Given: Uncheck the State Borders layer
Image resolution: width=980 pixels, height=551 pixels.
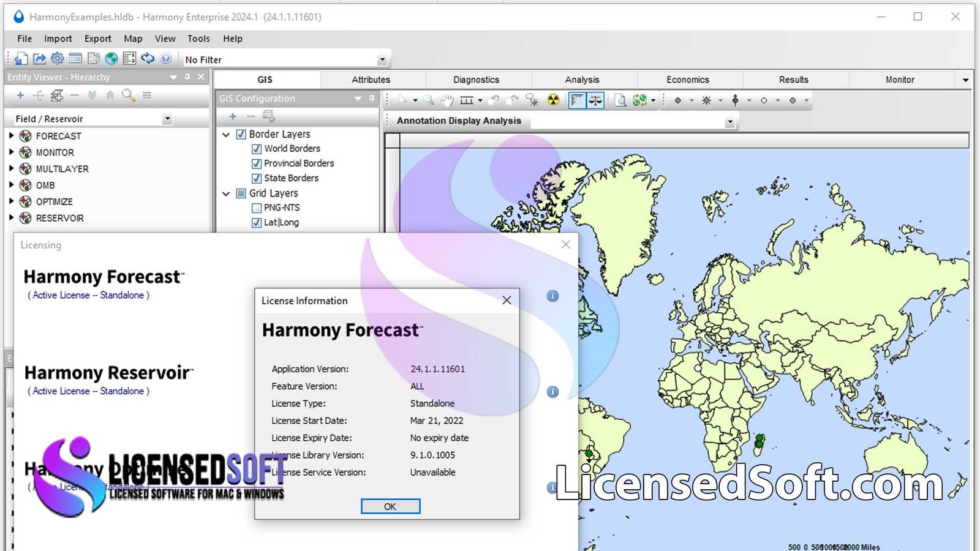Looking at the screenshot, I should pos(257,178).
